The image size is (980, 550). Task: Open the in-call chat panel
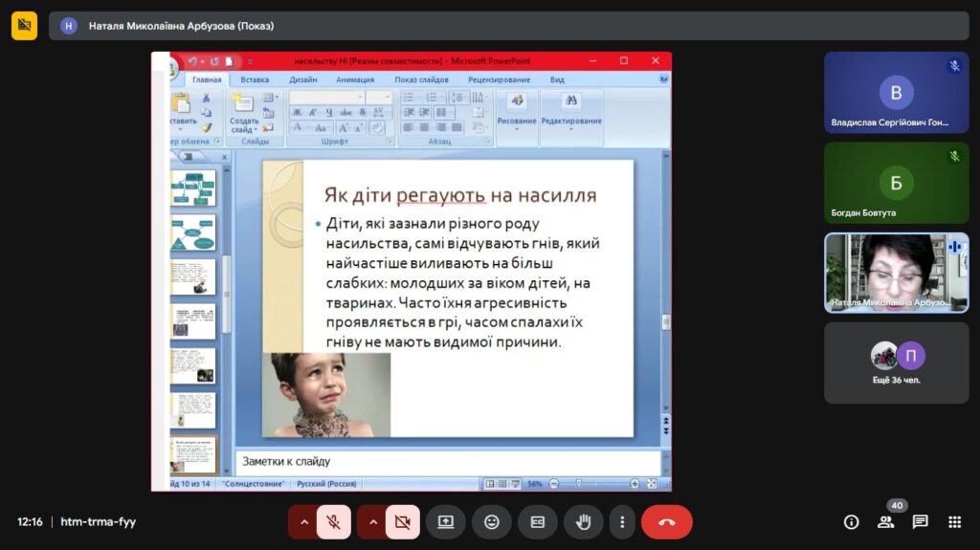(920, 522)
